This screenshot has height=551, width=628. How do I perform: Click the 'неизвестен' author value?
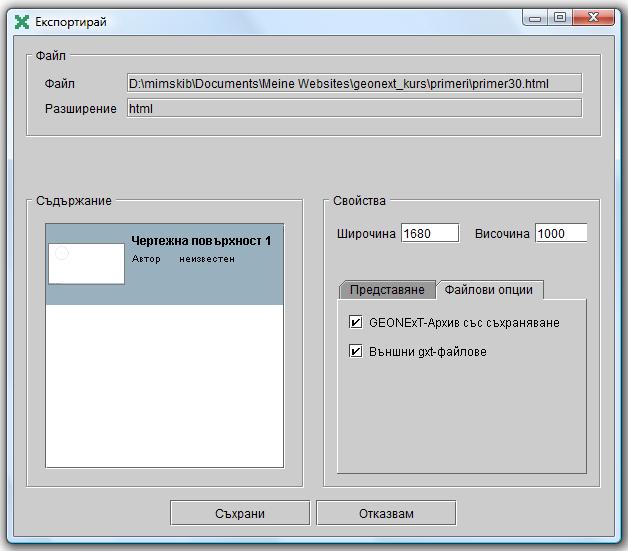[x=207, y=259]
